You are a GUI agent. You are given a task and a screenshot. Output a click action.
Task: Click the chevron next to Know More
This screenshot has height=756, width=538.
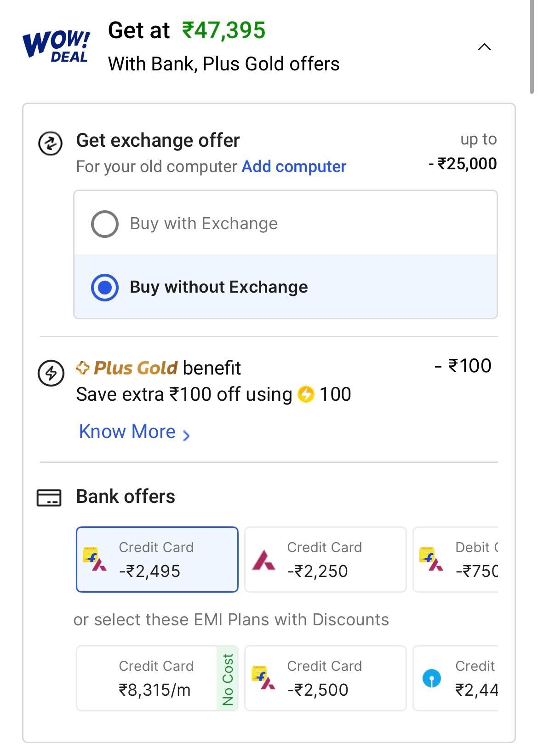(x=186, y=435)
